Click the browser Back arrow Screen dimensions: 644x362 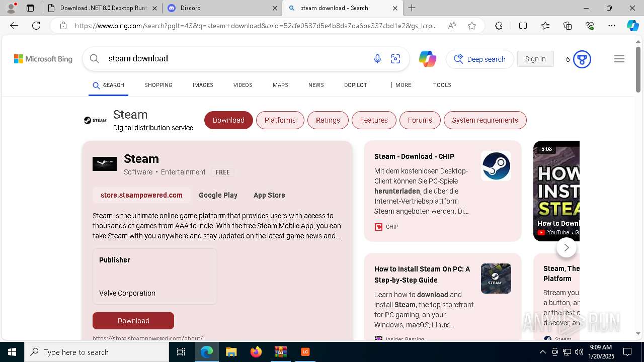(14, 26)
